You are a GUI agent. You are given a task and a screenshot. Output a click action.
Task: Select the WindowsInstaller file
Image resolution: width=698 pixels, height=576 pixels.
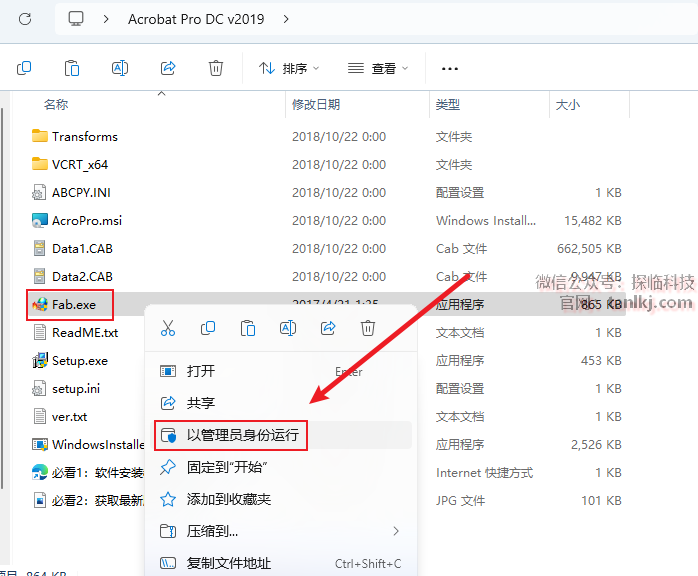click(88, 444)
